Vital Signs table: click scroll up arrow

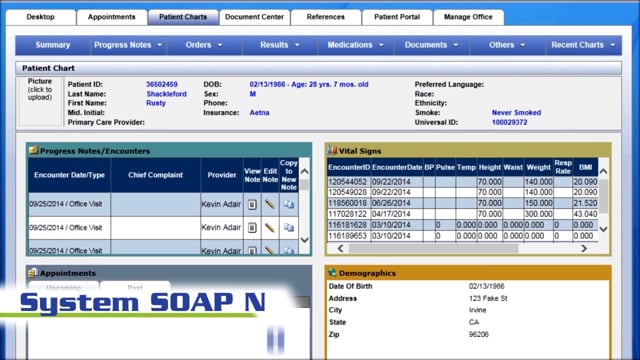(603, 171)
